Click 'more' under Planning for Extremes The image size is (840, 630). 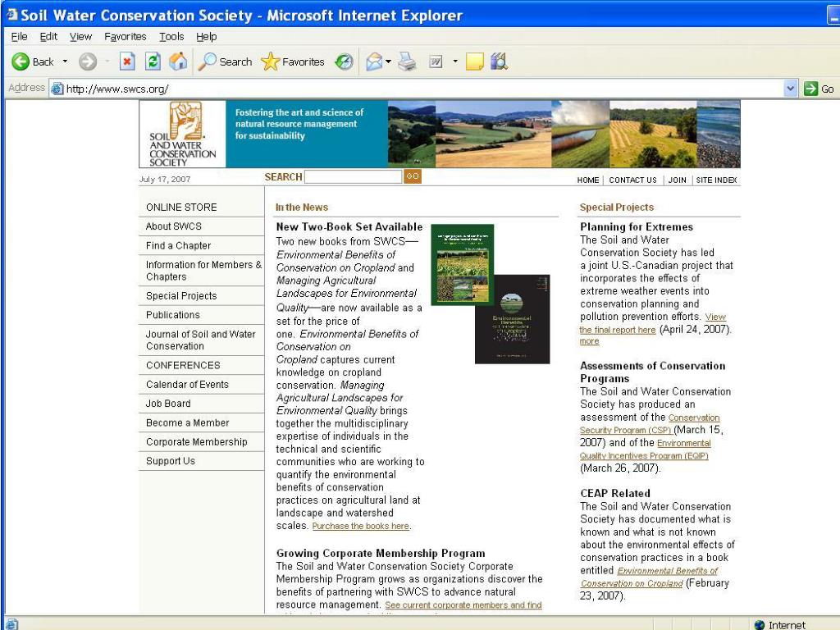pos(589,341)
